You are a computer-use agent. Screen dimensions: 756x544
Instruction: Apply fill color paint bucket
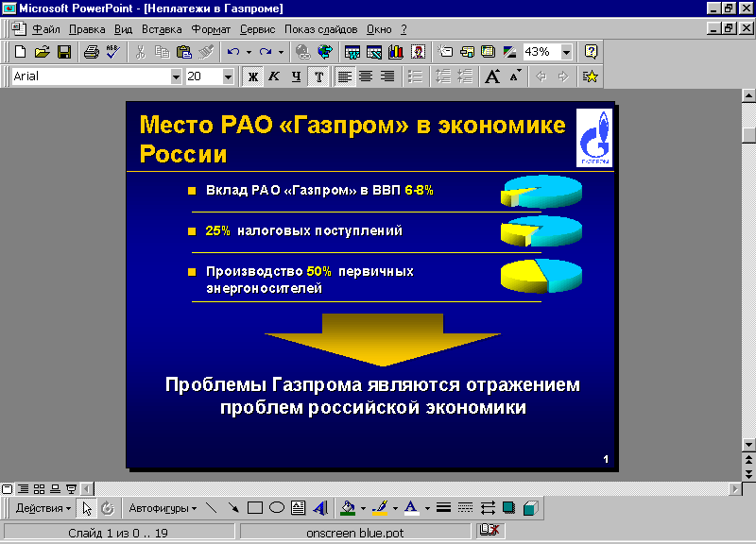pyautogui.click(x=348, y=508)
